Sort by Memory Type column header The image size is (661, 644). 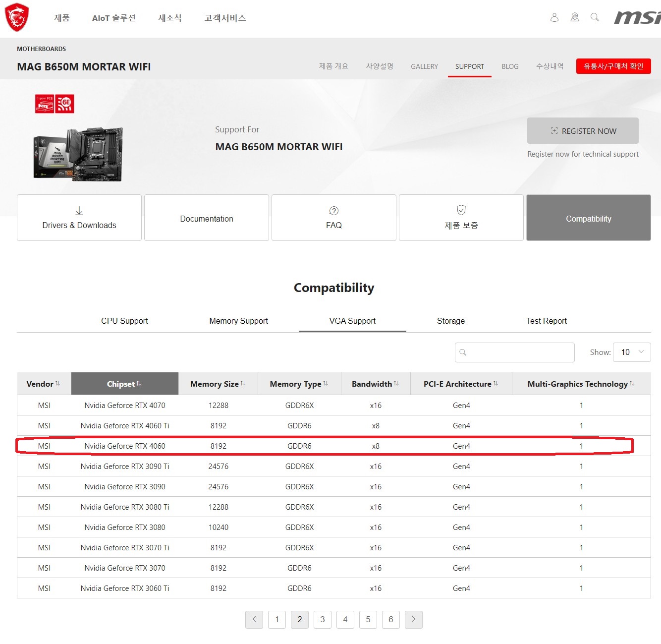tap(299, 384)
